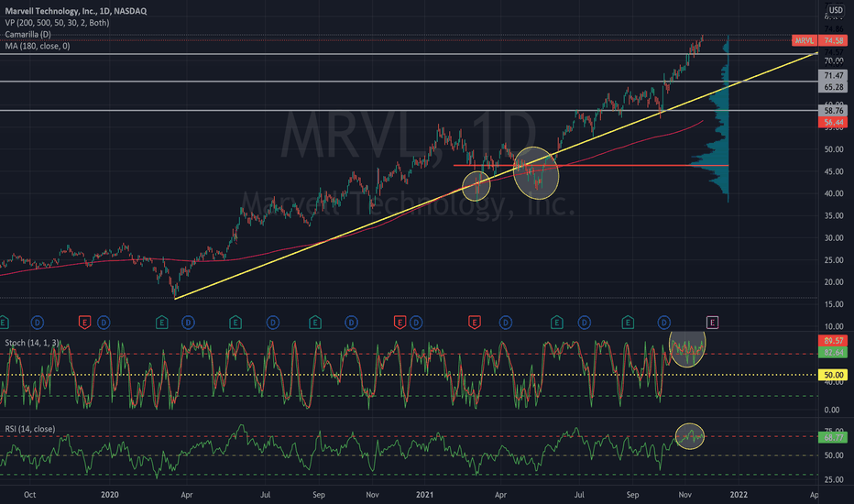The image size is (854, 504).
Task: Select the yellow ellipse in the RSI pane
Action: (x=689, y=436)
